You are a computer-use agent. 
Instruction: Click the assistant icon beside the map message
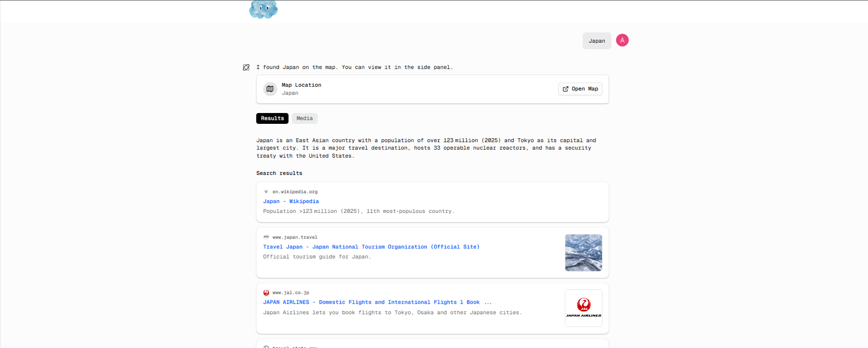tap(246, 67)
